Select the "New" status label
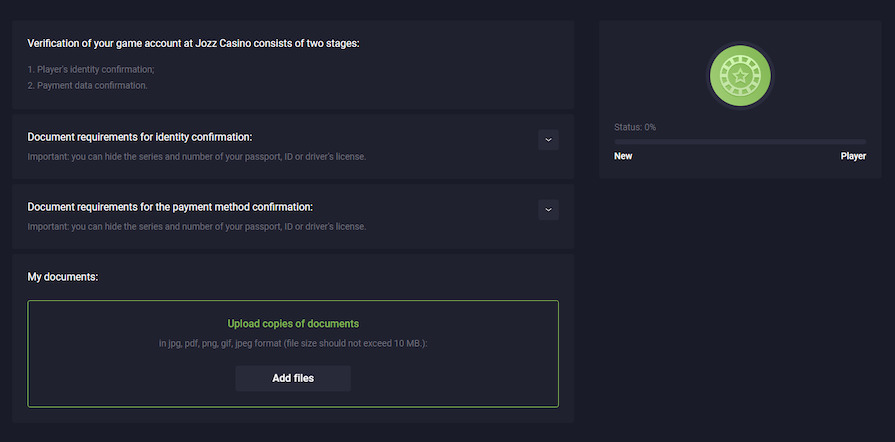The width and height of the screenshot is (895, 442). [x=623, y=156]
